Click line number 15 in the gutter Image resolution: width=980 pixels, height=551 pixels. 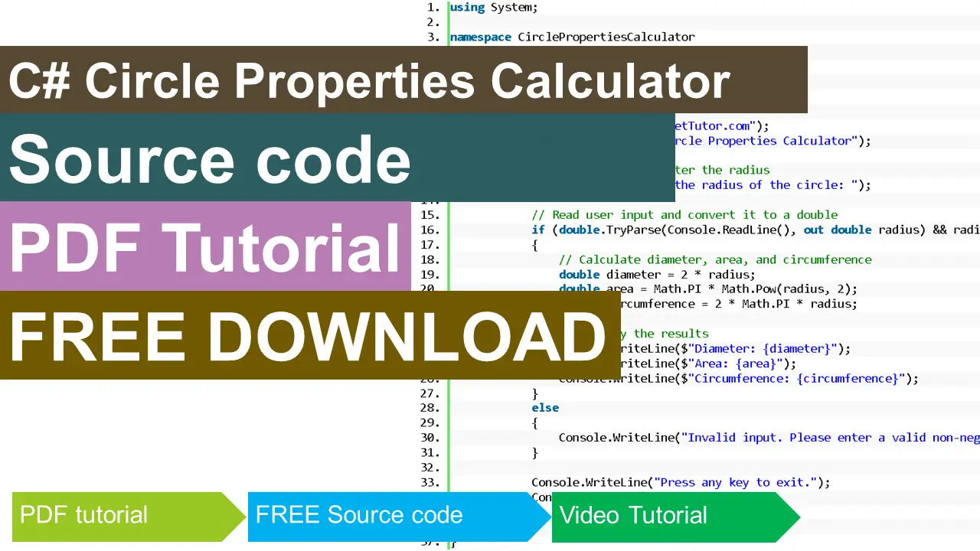pyautogui.click(x=430, y=215)
